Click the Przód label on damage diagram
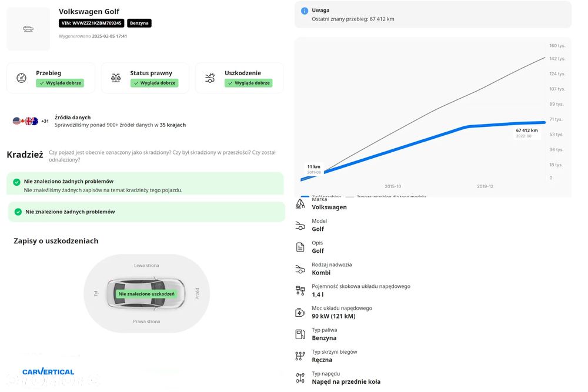Screen dimensions: 588x392 pos(197,293)
